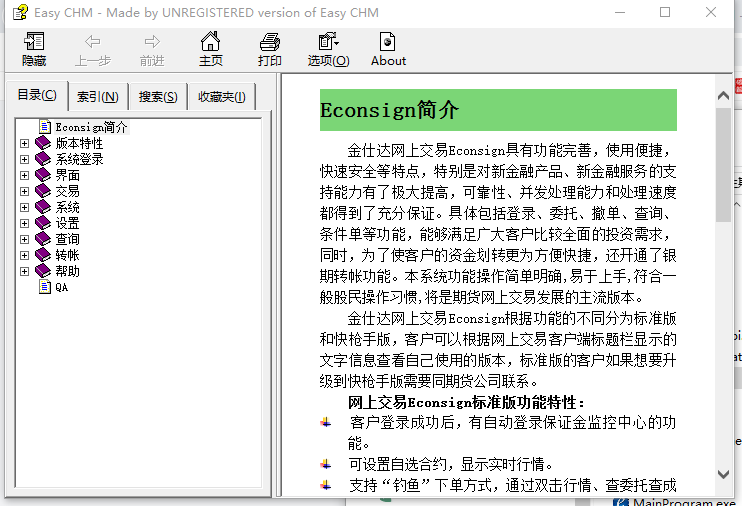Viewport: 742px width, 506px height.
Task: Select the 查询 topic label
Action: 67,240
